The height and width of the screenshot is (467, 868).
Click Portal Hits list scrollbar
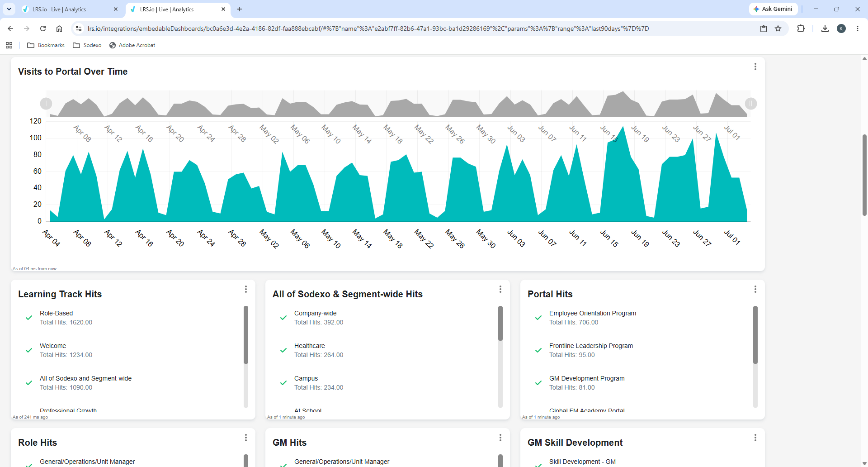point(755,335)
